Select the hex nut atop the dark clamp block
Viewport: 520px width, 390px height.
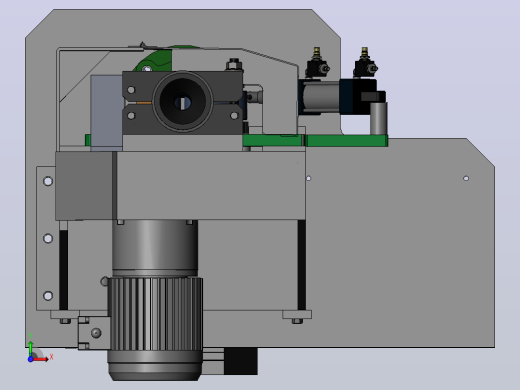(x=234, y=64)
